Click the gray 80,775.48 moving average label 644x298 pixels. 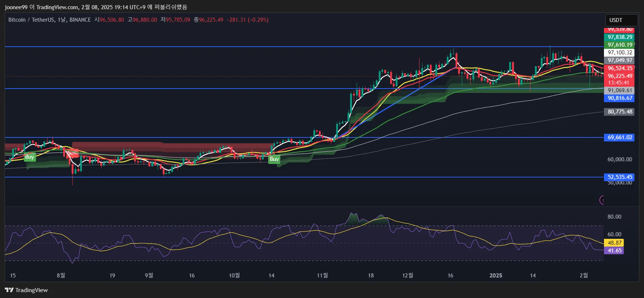[620, 112]
